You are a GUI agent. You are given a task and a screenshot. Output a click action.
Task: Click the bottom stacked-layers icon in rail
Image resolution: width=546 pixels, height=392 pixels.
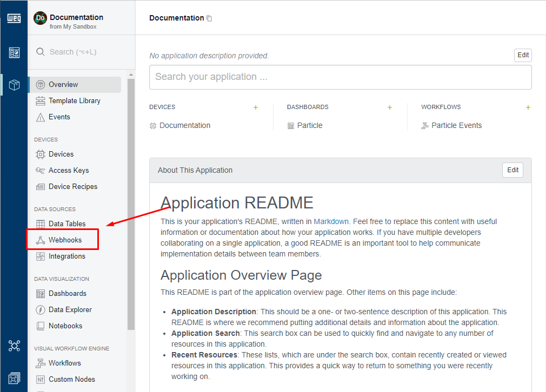click(x=14, y=378)
